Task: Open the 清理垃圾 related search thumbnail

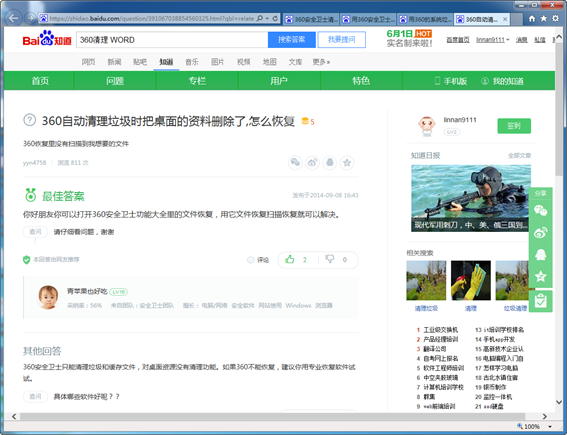Action: tap(426, 281)
